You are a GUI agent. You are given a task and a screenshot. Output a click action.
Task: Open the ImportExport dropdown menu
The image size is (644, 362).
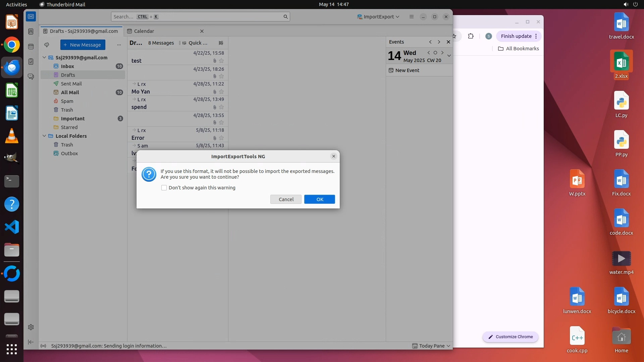(378, 17)
